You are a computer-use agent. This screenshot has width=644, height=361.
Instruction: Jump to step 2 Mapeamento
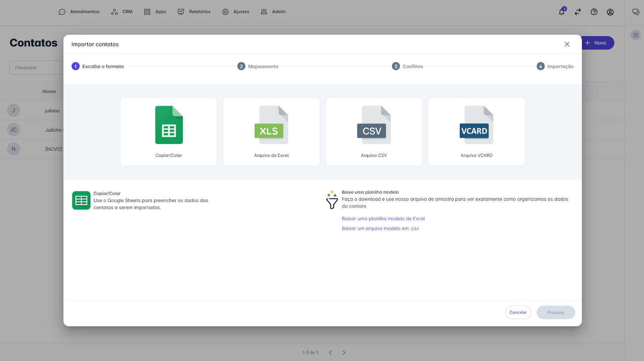(x=258, y=66)
